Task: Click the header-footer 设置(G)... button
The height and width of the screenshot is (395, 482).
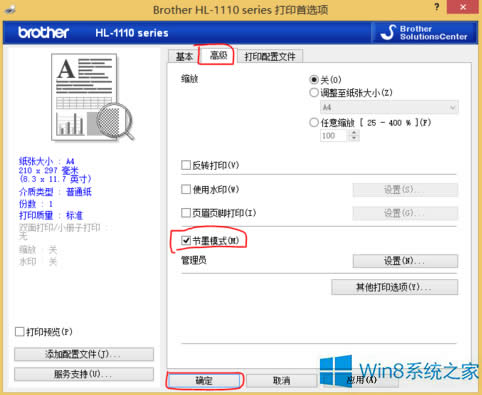Action: point(405,213)
